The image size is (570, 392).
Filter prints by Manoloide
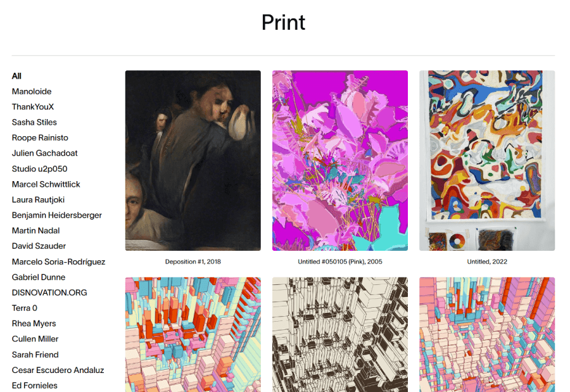(32, 91)
